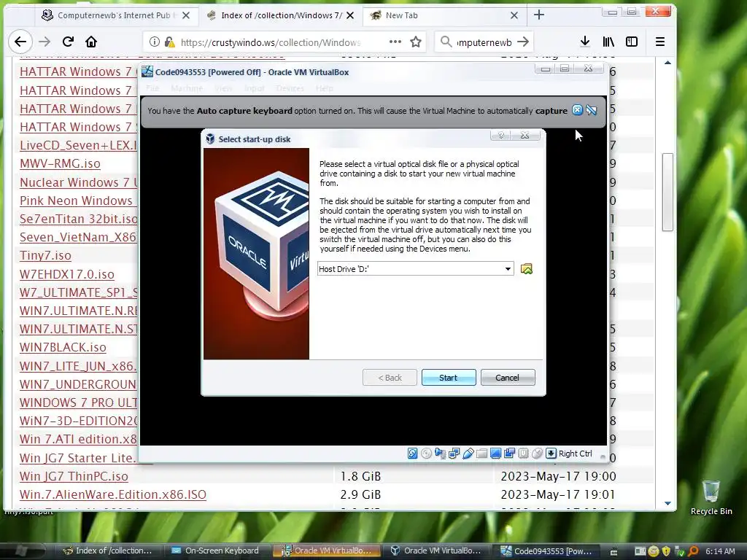Image resolution: width=747 pixels, height=560 pixels.
Task: Toggle the Firefox sidebar
Action: tap(632, 42)
